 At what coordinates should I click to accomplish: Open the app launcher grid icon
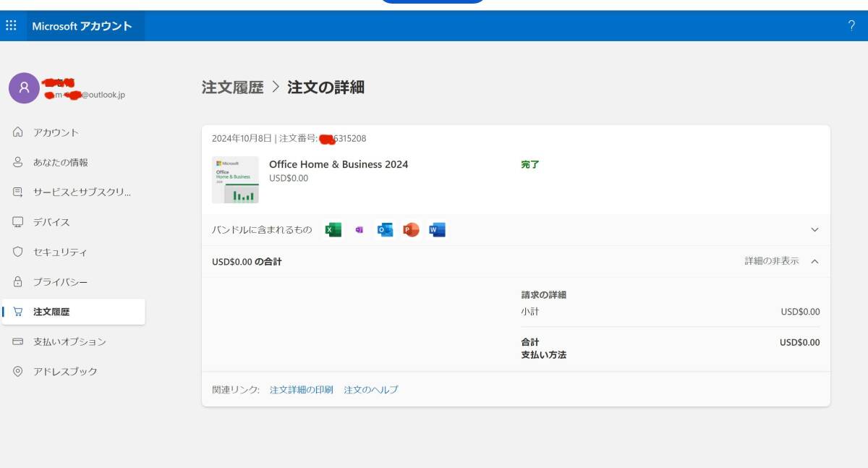tap(11, 25)
